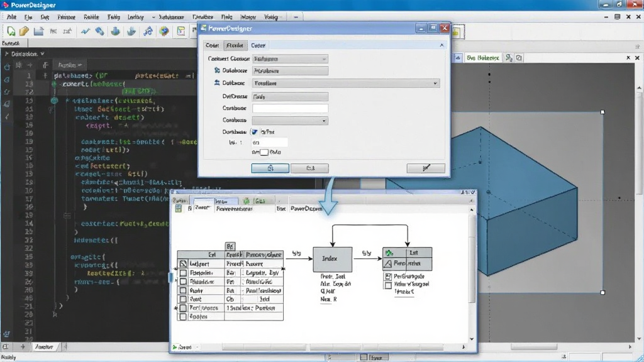The height and width of the screenshot is (362, 644).
Task: Uncheck the blue checked checkbox in the dialog
Action: coord(255,132)
